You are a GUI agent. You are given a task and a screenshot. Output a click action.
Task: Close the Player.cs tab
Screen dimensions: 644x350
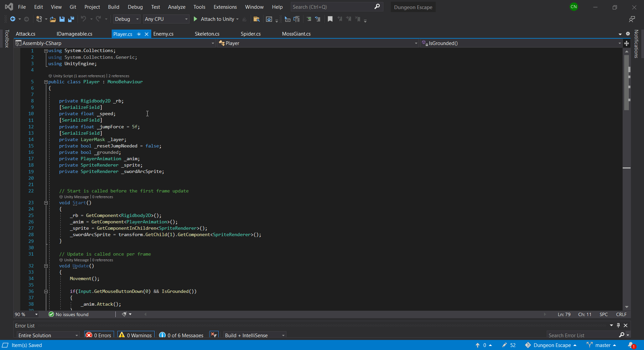[147, 34]
